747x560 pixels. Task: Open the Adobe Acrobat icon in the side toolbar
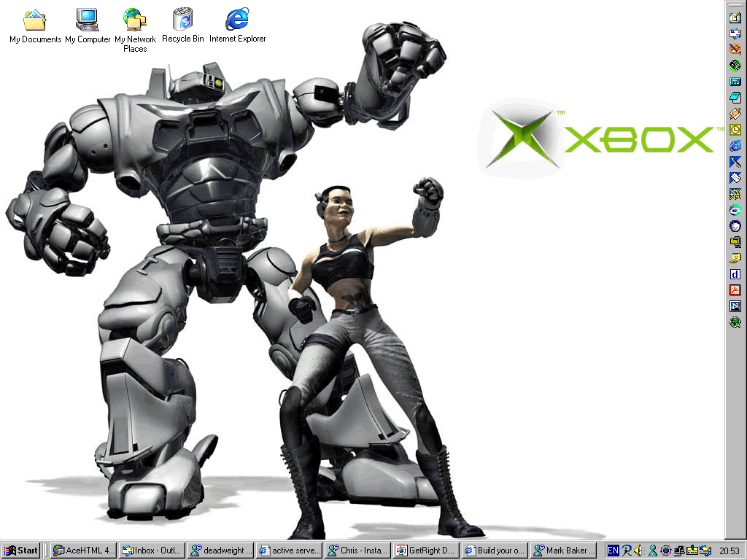[735, 290]
